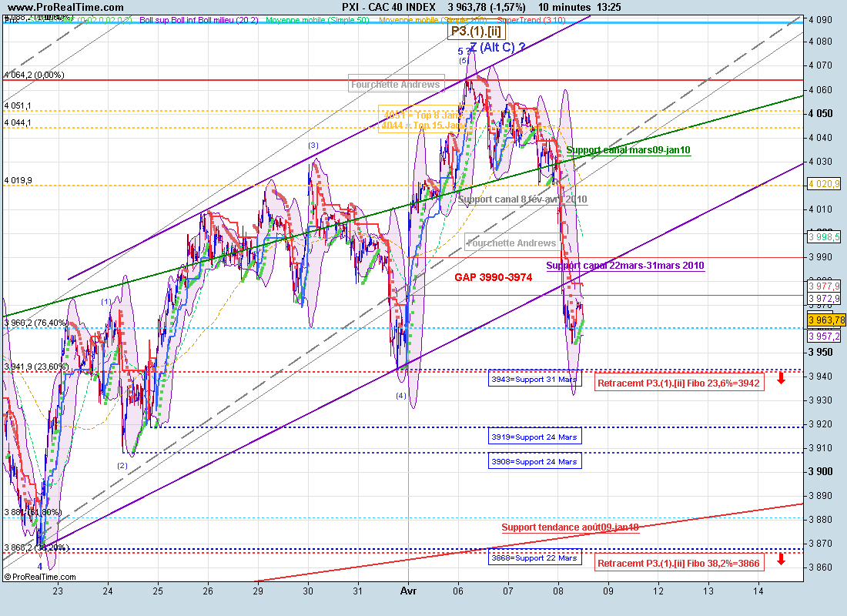847x616 pixels.
Task: Click the 'Z (Alt C) ?' annotation
Action: (x=497, y=47)
